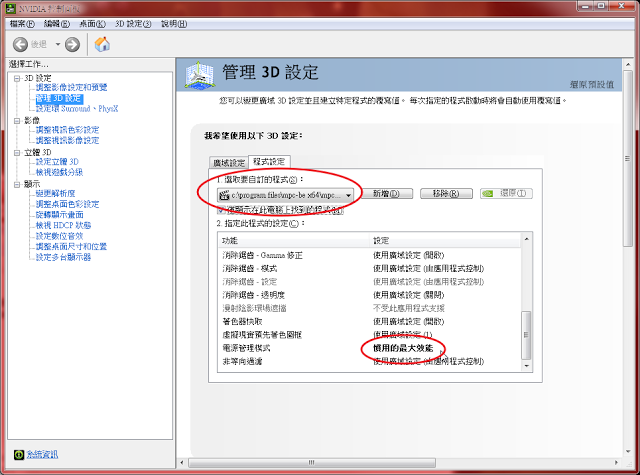
Task: Click the 新增(D) button
Action: (385, 194)
